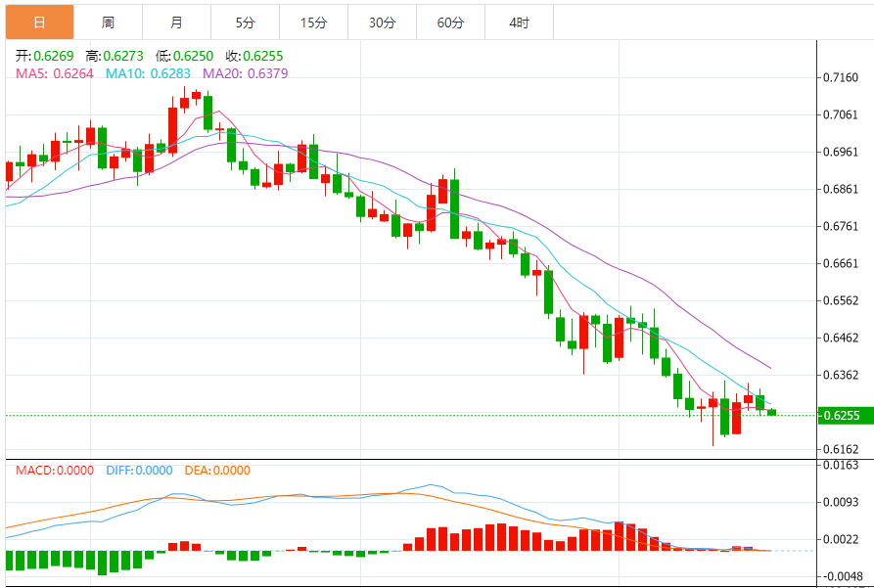Switch to the 月 monthly tab
Viewport: 874px width, 588px height.
point(177,23)
